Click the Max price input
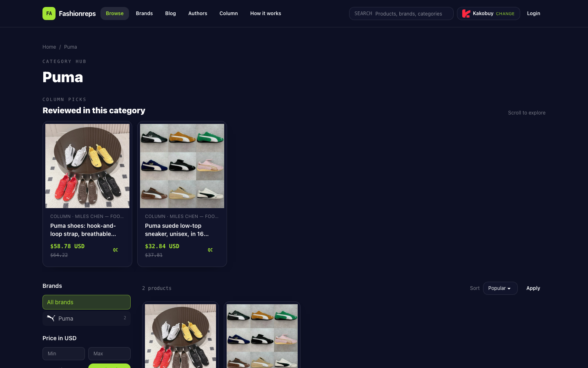Screen dimensions: 588x368 coord(109,354)
